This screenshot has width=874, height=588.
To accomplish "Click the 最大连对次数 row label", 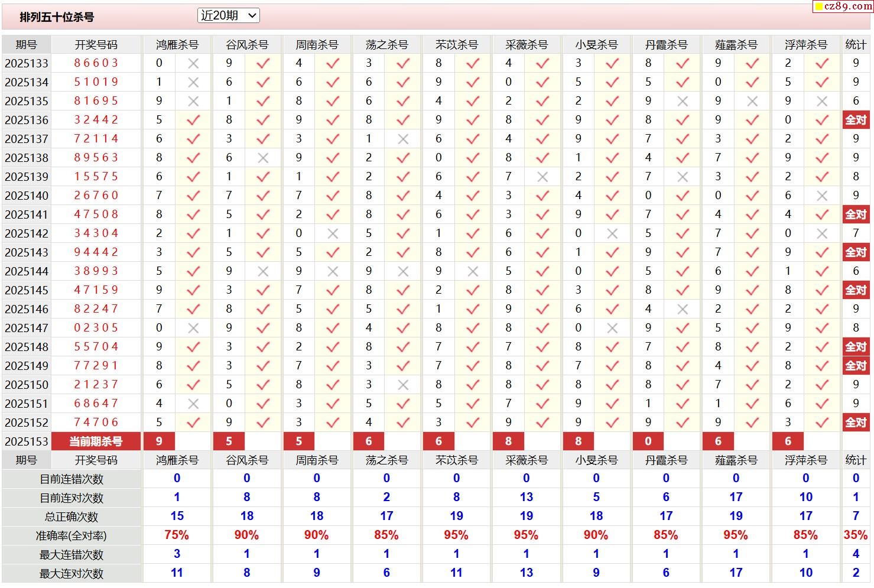I will click(72, 574).
